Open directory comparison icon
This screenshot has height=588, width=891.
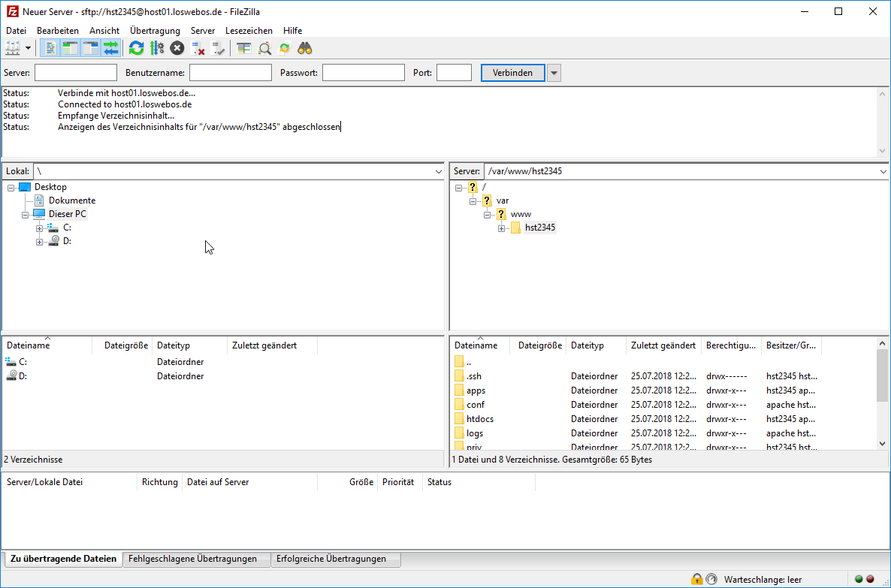tap(243, 48)
